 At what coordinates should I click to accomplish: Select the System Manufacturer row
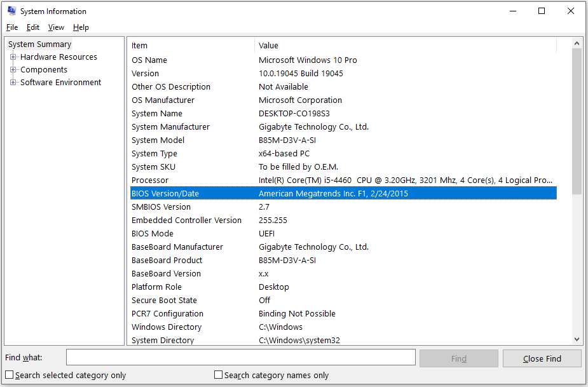pos(343,126)
